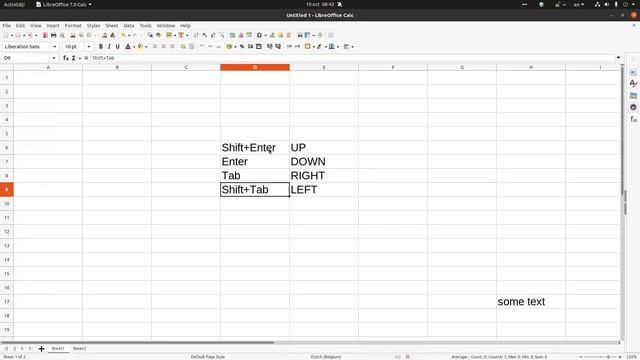Select the Sheet1 tab
The height and width of the screenshot is (360, 640).
(x=58, y=349)
